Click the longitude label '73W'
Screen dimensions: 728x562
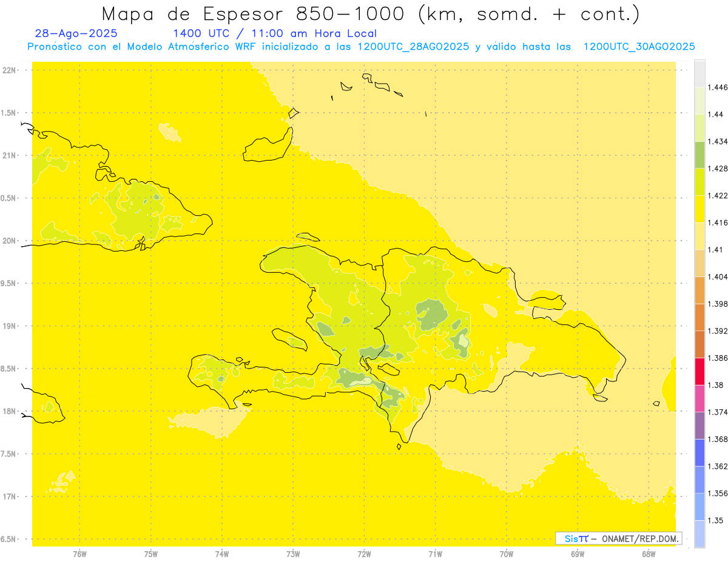pyautogui.click(x=293, y=554)
